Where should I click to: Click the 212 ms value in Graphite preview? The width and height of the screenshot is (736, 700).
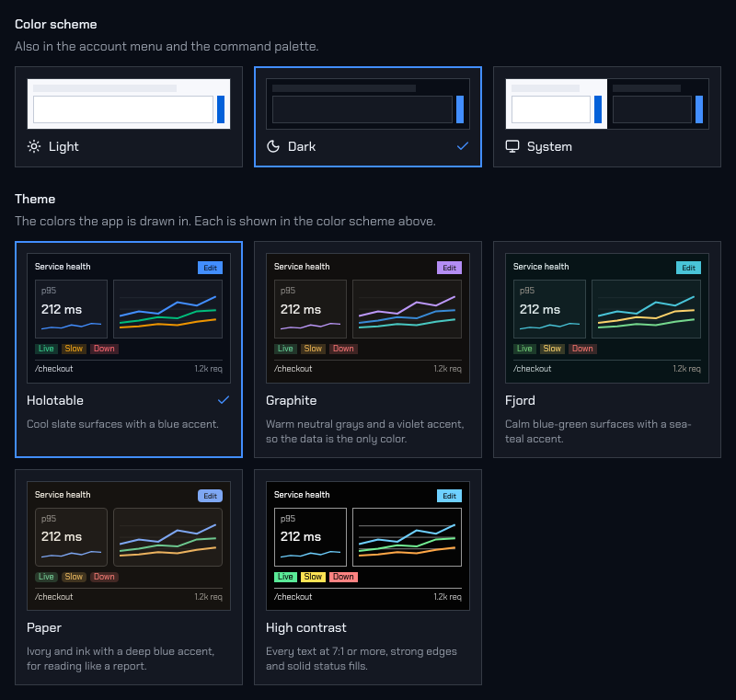point(301,310)
